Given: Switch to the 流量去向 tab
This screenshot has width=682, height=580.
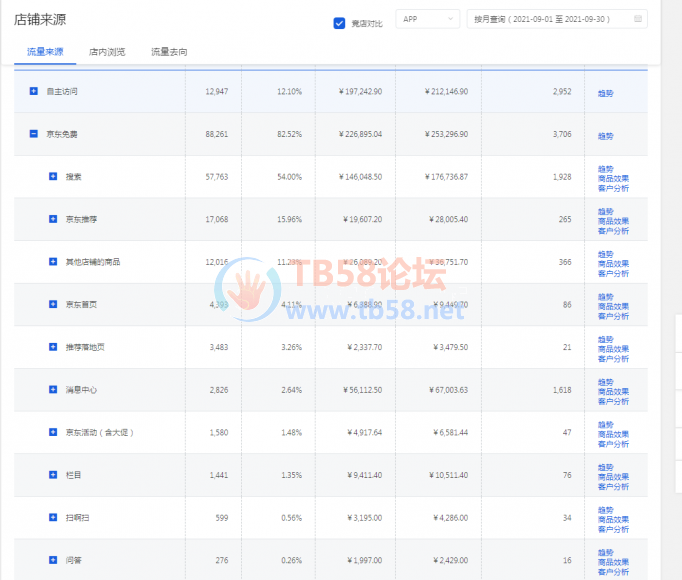Looking at the screenshot, I should tap(169, 52).
